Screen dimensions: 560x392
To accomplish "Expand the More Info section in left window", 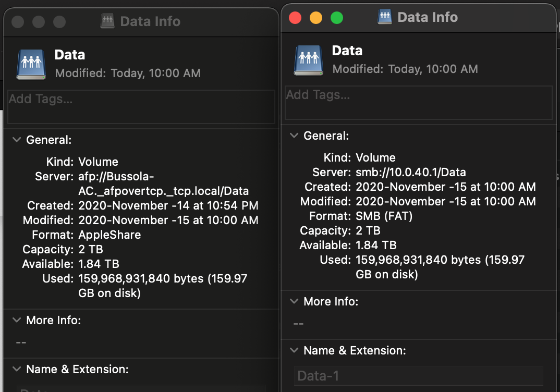I will (x=16, y=320).
